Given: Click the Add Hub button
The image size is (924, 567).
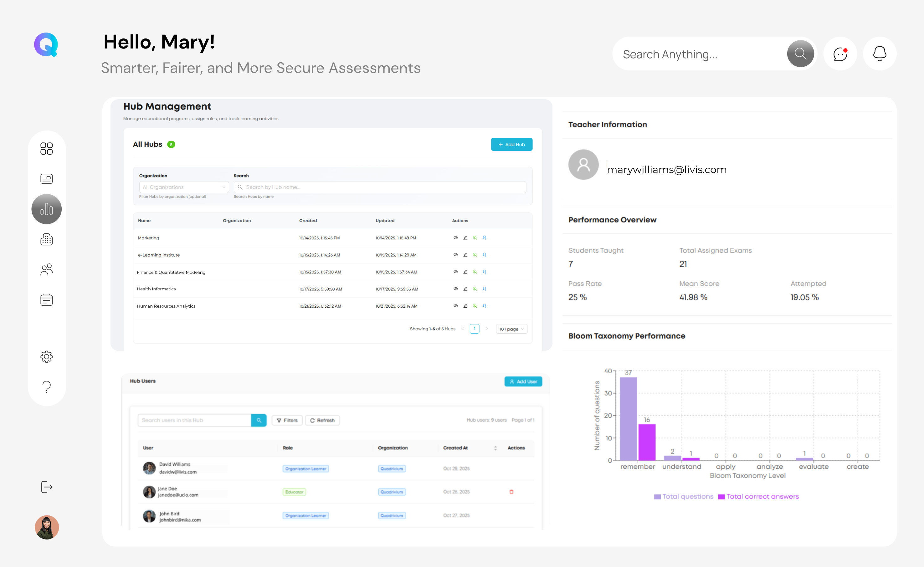Looking at the screenshot, I should point(511,144).
